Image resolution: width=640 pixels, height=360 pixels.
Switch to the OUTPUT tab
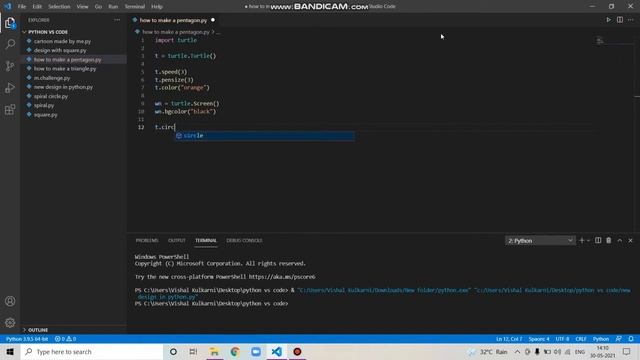pos(177,240)
